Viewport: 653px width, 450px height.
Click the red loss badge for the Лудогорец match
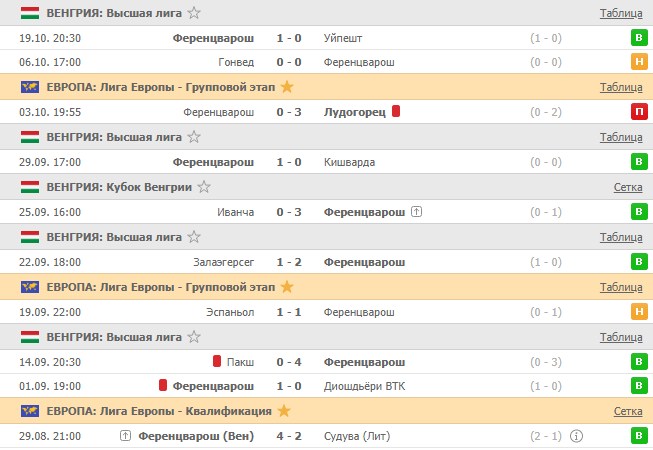(638, 112)
